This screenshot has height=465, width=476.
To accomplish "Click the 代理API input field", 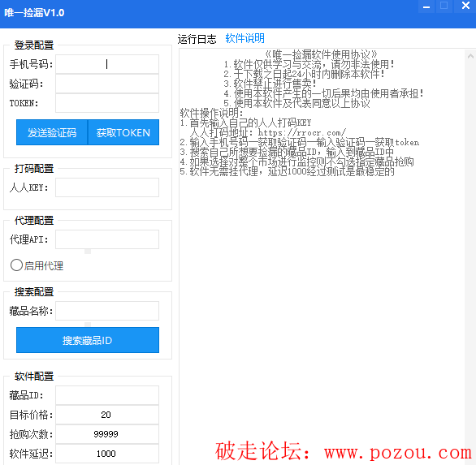I will 107,239.
